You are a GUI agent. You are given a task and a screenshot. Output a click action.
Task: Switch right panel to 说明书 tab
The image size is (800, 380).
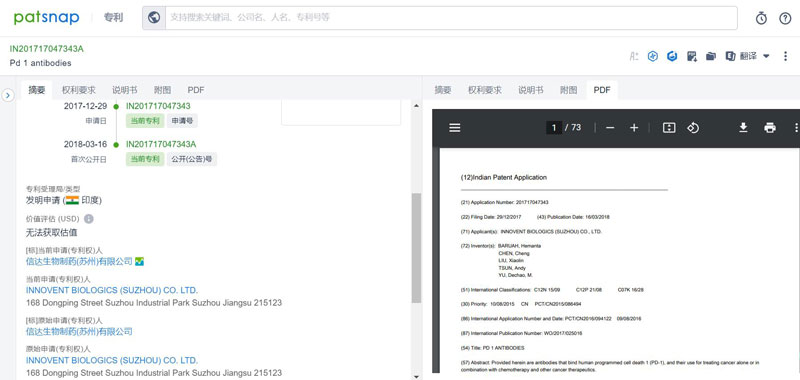[531, 90]
